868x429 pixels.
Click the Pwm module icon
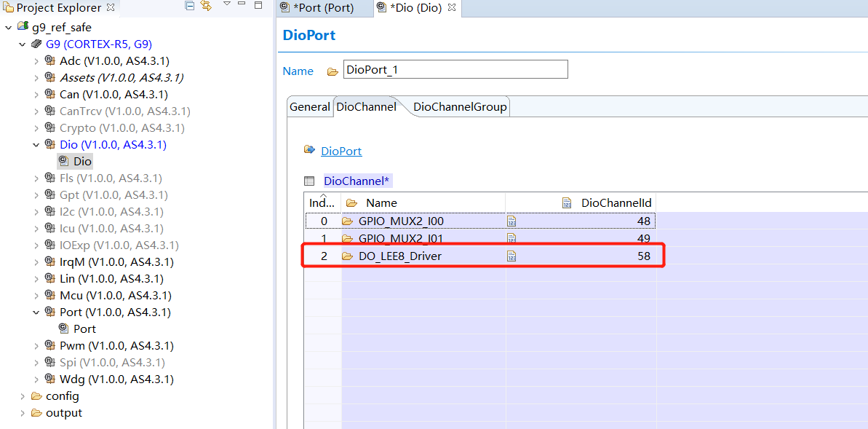pyautogui.click(x=49, y=346)
